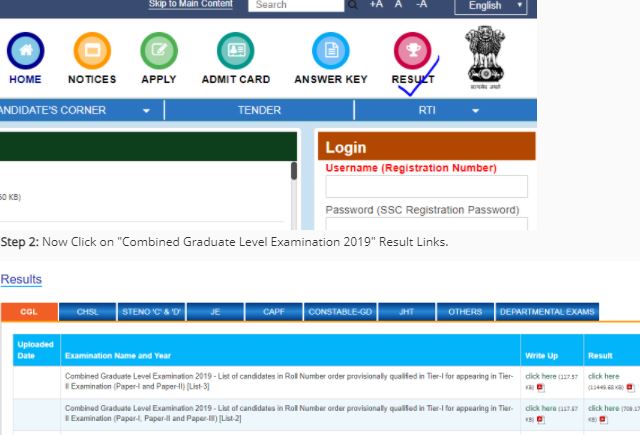This screenshot has height=435, width=640.
Task: Click List-2 Result click here
Action: pos(604,408)
